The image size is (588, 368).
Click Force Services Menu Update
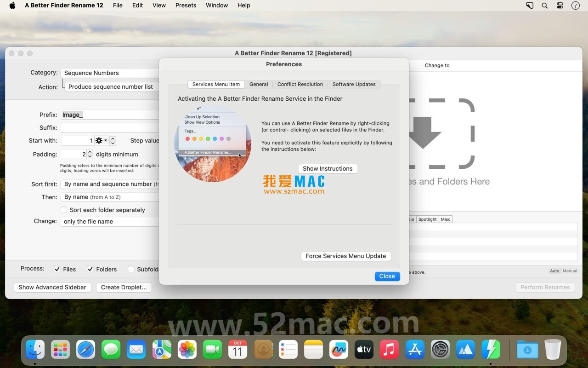(346, 256)
